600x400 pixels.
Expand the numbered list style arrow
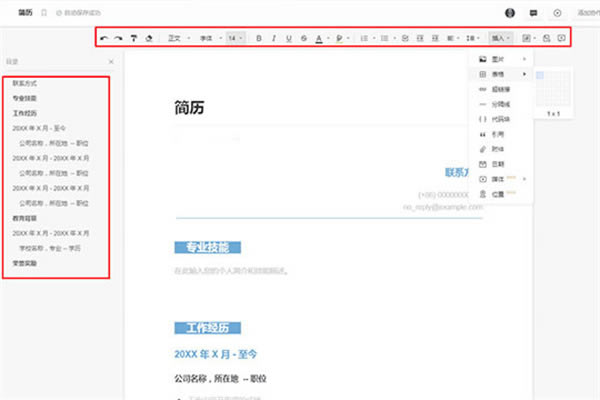pyautogui.click(x=374, y=38)
